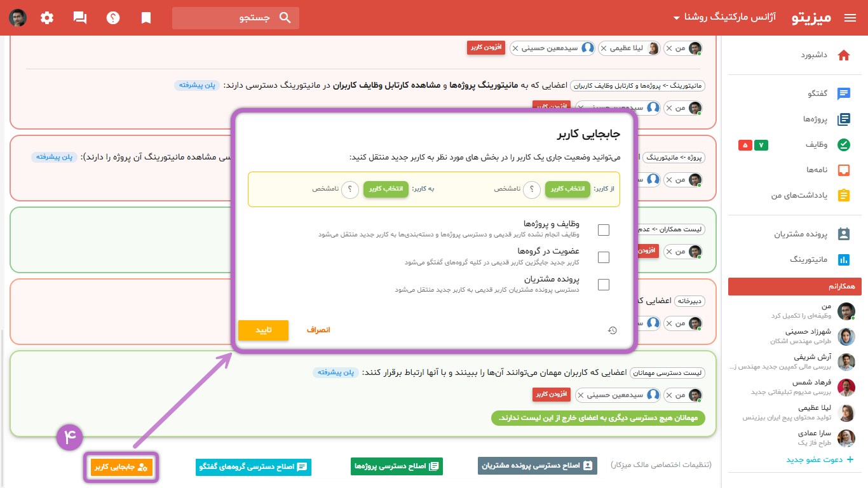This screenshot has width=868, height=488.
Task: Expand the آژانس مارکتینگ روشنا workspace dropdown
Action: 723,18
